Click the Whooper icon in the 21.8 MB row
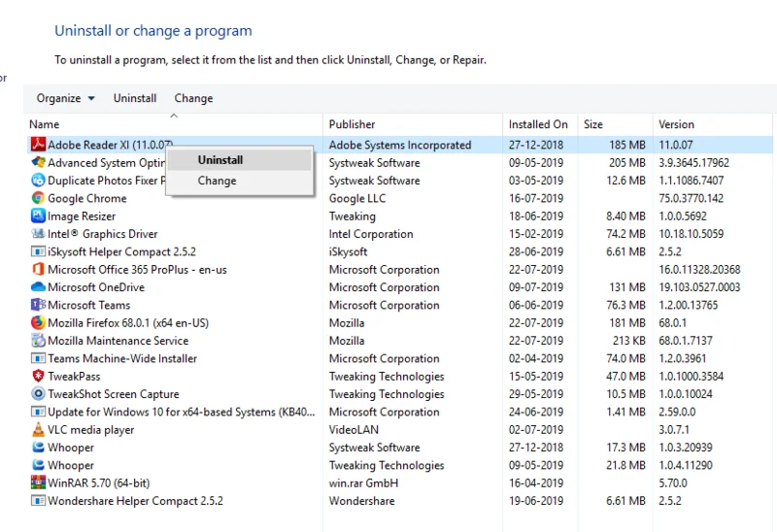777x532 pixels. click(x=38, y=465)
